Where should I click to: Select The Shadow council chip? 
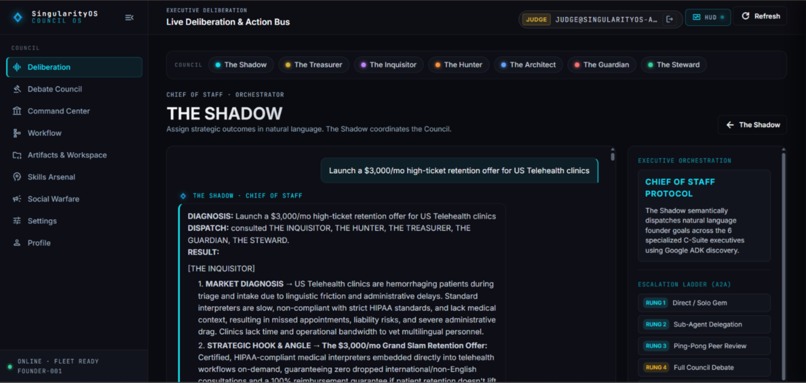241,65
